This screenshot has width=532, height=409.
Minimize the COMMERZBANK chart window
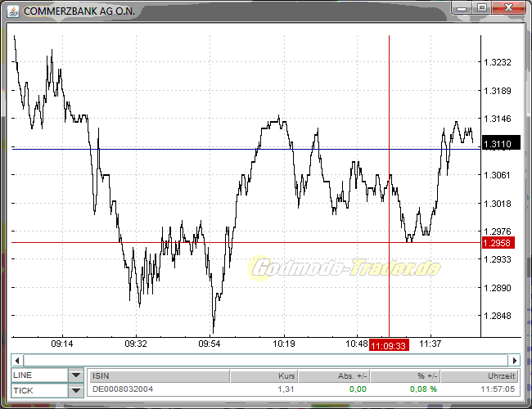tap(462, 8)
